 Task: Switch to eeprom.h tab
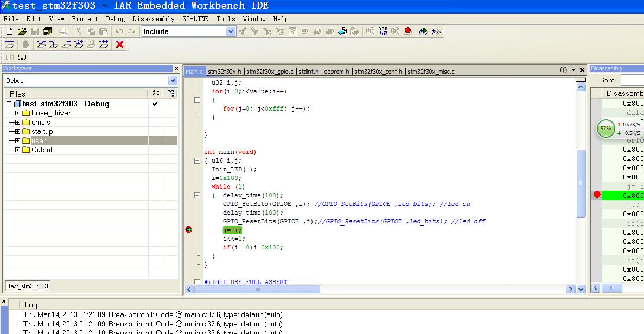click(336, 72)
